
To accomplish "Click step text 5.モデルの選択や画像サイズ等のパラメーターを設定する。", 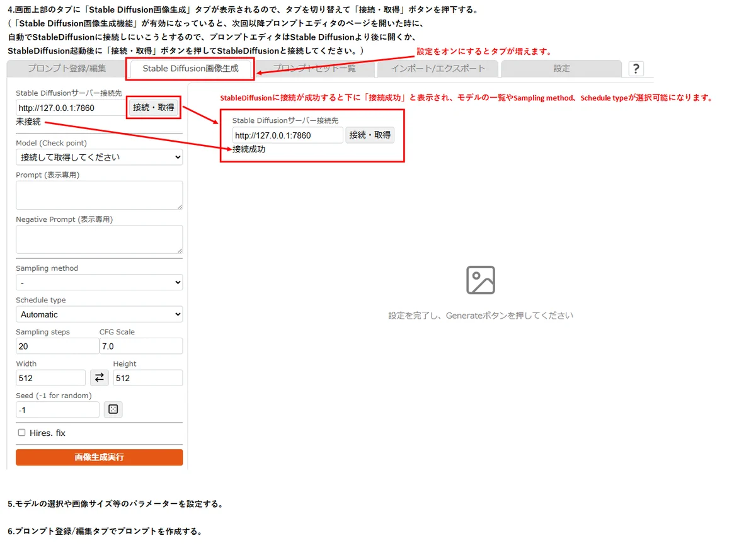I will (115, 505).
